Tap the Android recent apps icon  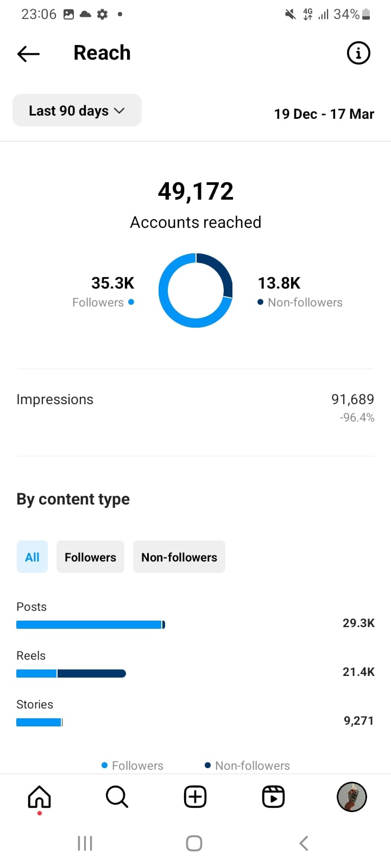point(85,843)
